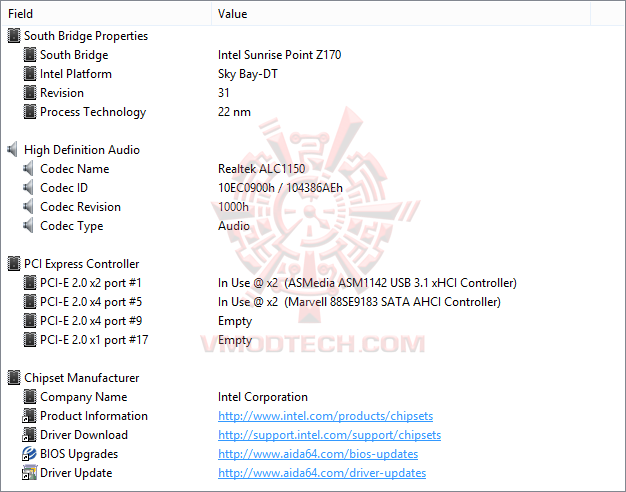Image resolution: width=626 pixels, height=492 pixels.
Task: Click the Sky Bay-DT value
Action: pyautogui.click(x=248, y=73)
